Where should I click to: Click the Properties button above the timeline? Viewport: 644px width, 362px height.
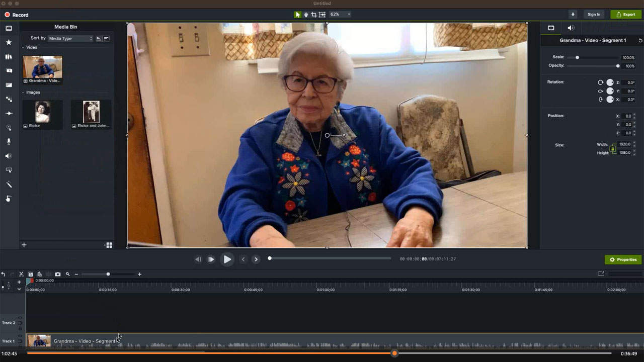pos(623,259)
